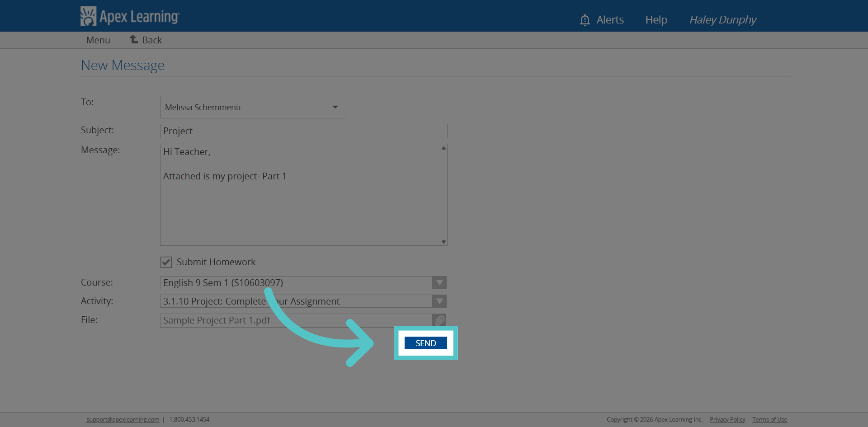
Task: Click message box scroll up arrow
Action: tap(443, 148)
